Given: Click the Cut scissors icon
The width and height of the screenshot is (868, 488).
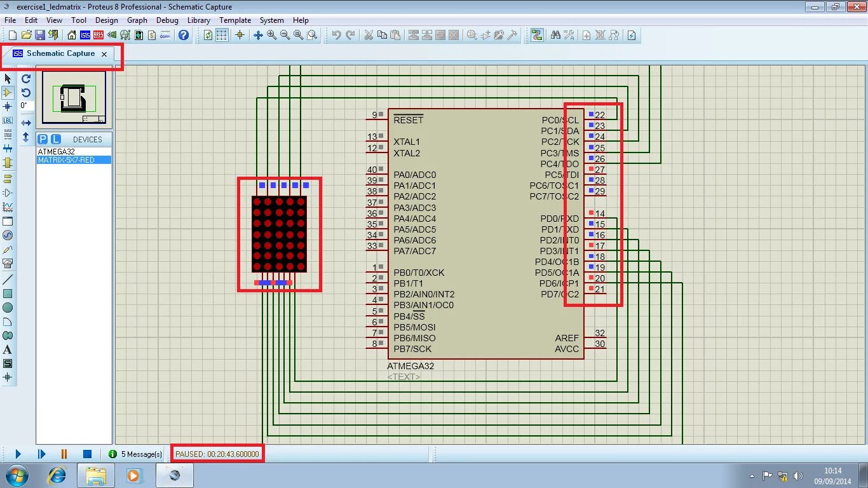Looking at the screenshot, I should [368, 35].
